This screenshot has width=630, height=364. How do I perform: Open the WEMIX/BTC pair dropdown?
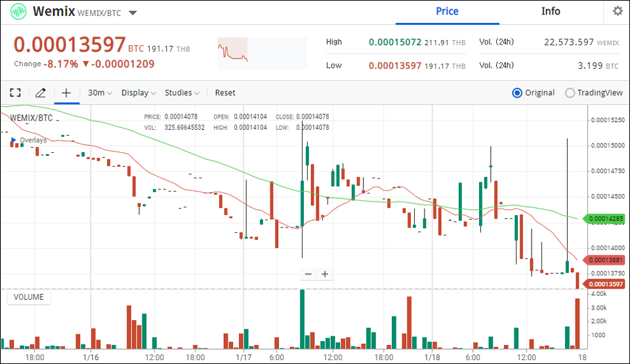tap(133, 13)
